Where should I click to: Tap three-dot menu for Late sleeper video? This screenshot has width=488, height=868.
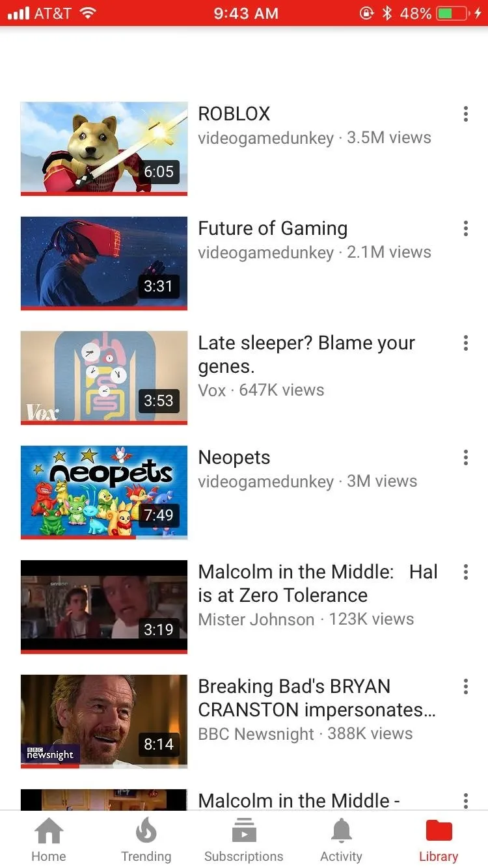coord(465,343)
